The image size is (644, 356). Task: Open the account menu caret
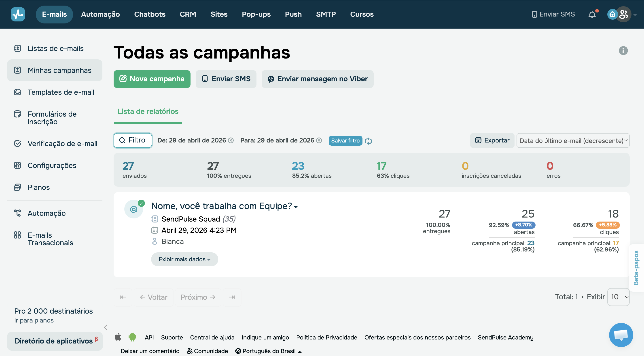click(x=635, y=15)
